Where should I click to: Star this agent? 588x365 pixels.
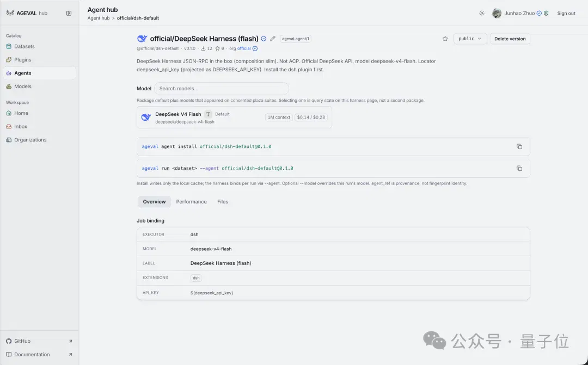445,39
